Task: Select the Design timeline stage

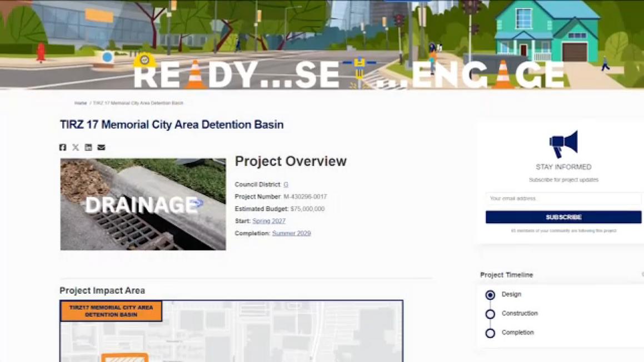Action: 490,295
